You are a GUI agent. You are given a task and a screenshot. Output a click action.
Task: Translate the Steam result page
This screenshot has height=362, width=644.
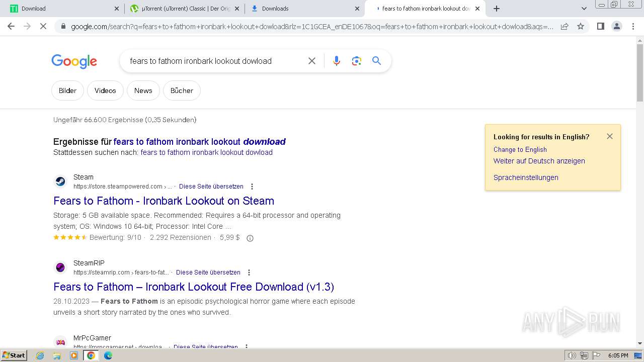[211, 187]
